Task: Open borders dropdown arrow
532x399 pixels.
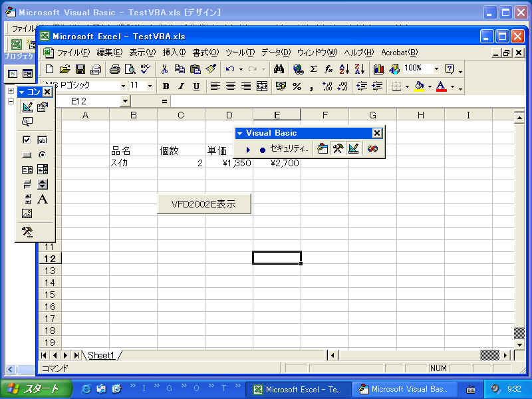Action: (408, 86)
